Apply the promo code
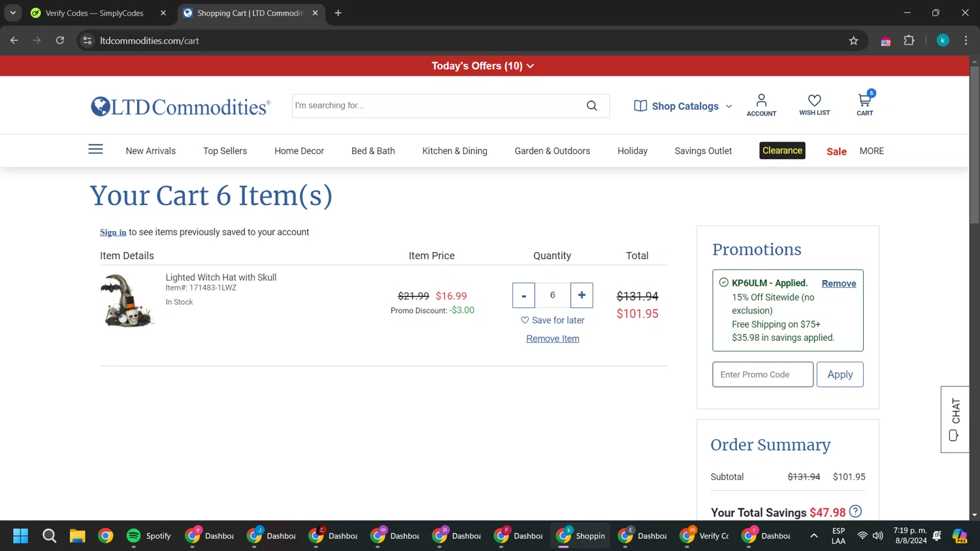 840,374
